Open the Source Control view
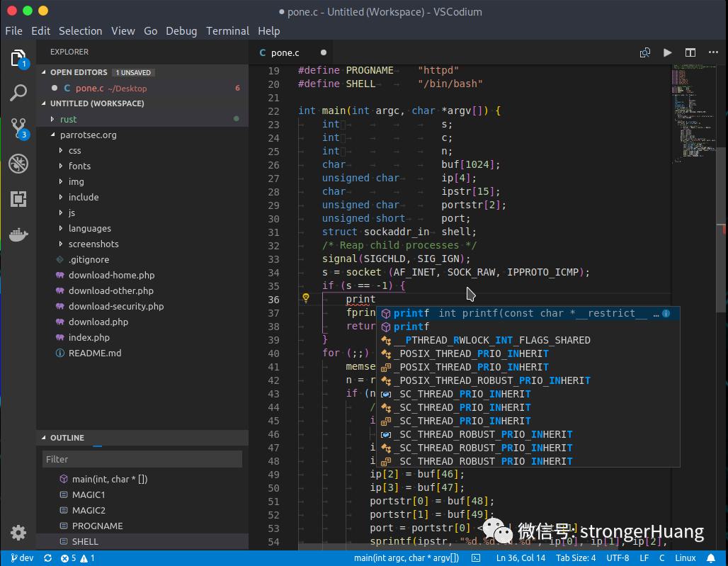This screenshot has width=728, height=566. point(19,128)
